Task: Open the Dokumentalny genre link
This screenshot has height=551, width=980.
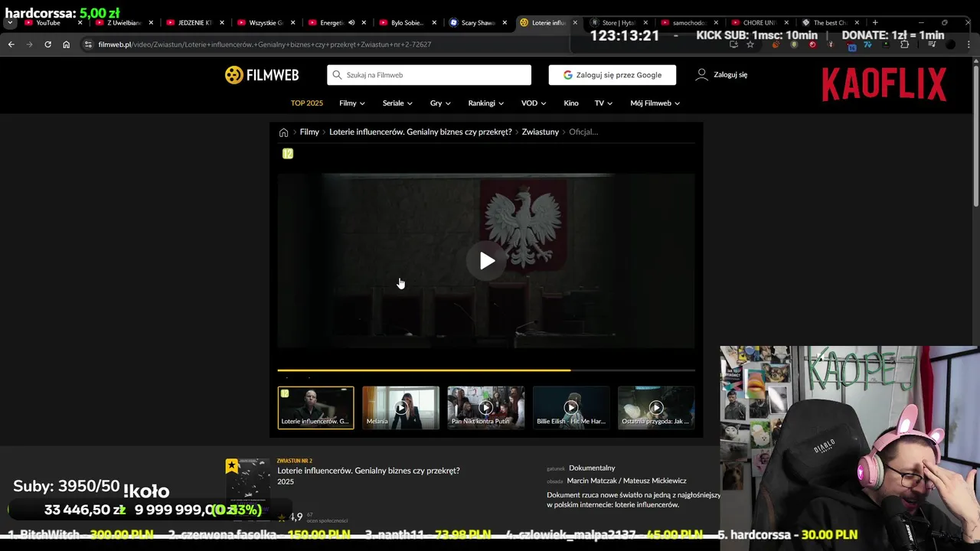Action: 592,468
